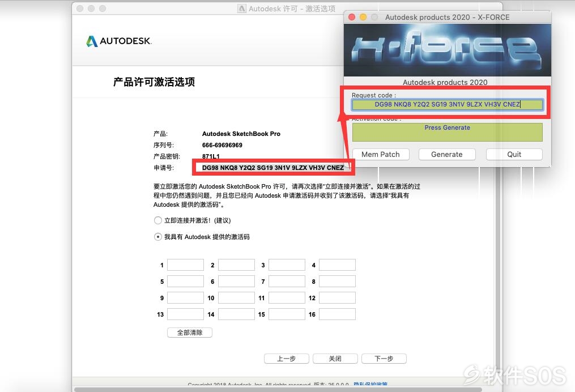
Task: Click the product name Autodesk SketchBook Pro
Action: 241,134
